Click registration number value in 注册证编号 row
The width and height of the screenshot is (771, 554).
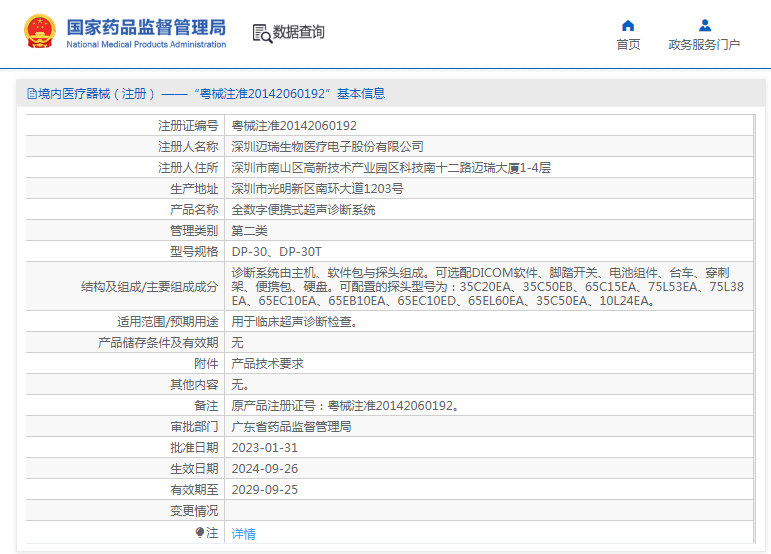294,126
